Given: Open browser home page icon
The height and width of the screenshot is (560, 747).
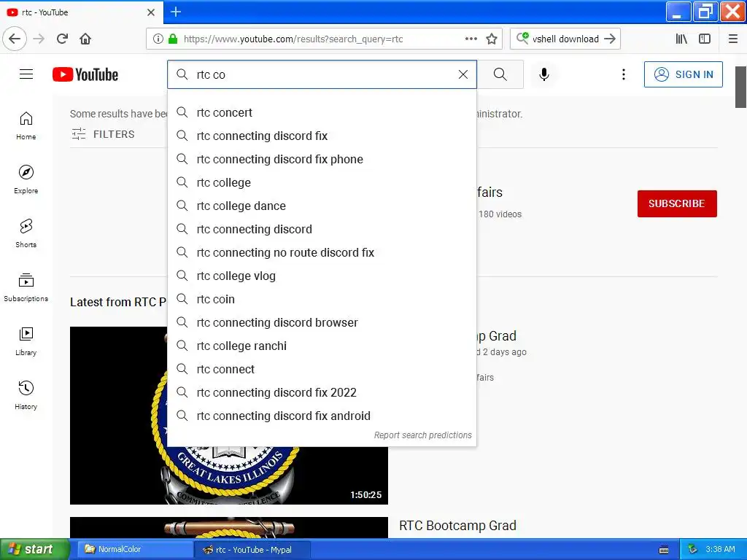Looking at the screenshot, I should [85, 39].
